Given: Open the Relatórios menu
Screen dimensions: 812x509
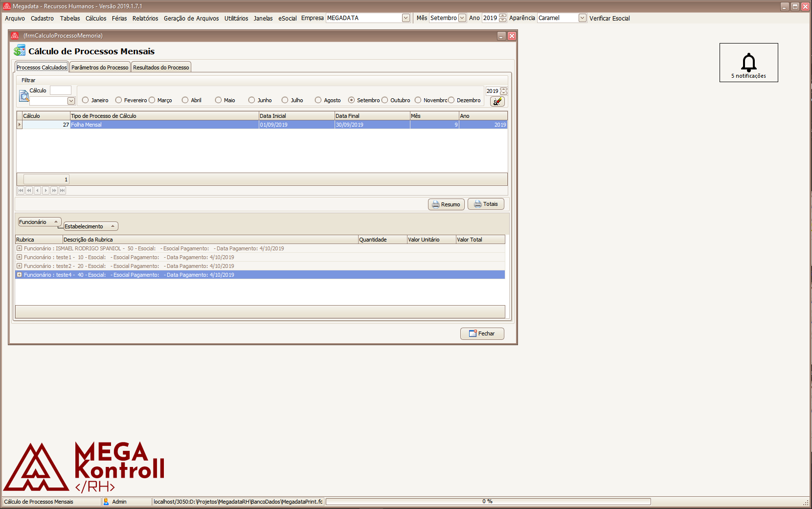Looking at the screenshot, I should (x=145, y=19).
